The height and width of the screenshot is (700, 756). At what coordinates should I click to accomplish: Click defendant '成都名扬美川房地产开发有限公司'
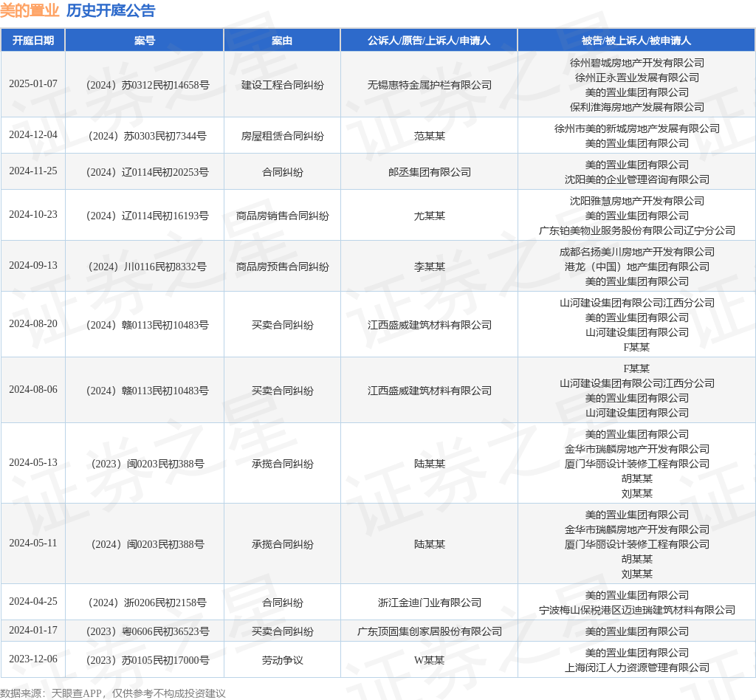coord(637,252)
